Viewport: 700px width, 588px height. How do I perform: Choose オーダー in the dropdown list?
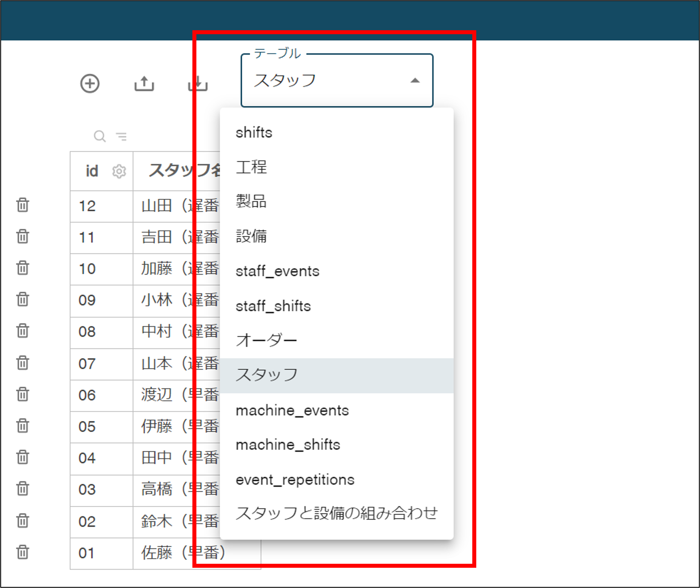coord(337,341)
